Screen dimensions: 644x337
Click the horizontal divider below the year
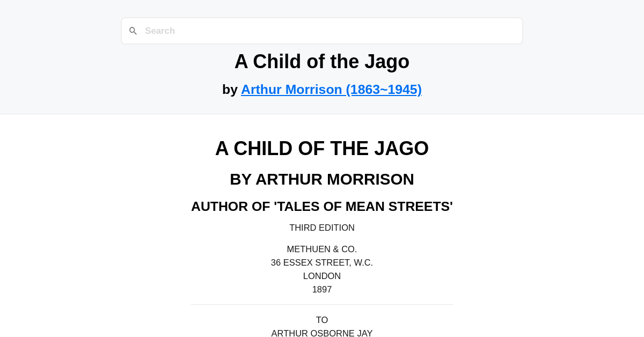point(322,304)
